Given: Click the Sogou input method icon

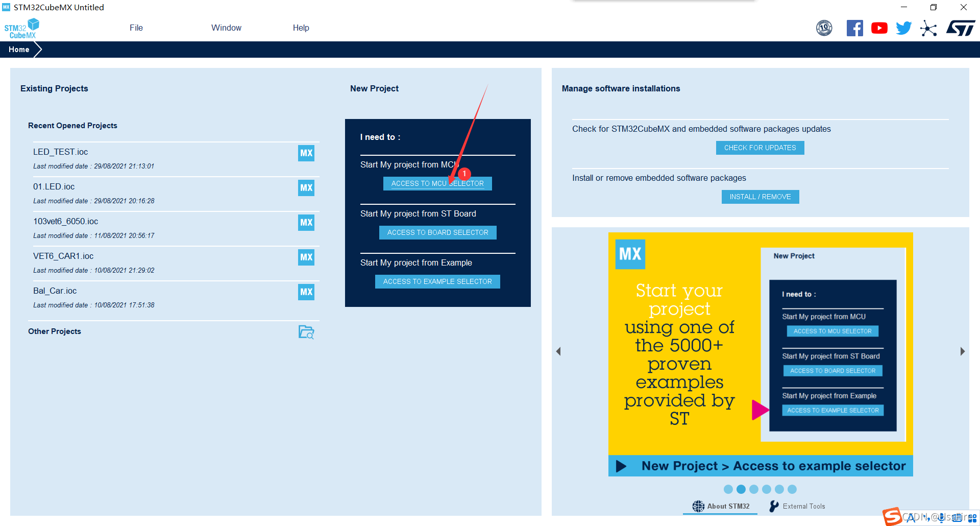Looking at the screenshot, I should pos(892,516).
